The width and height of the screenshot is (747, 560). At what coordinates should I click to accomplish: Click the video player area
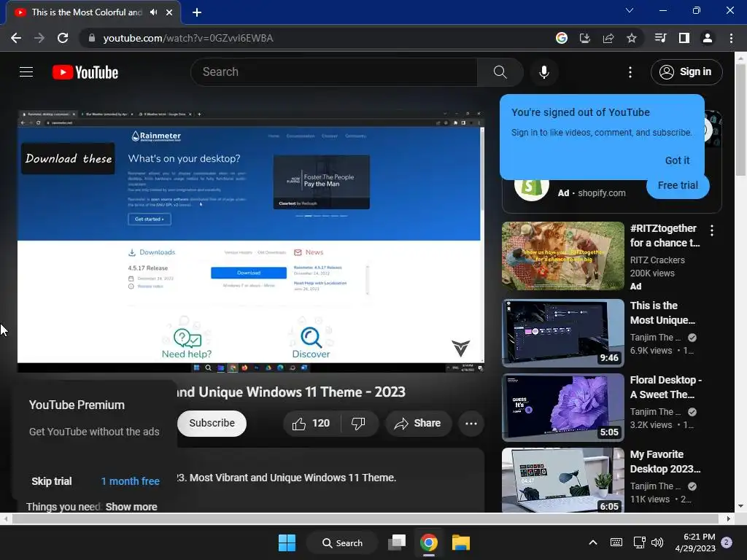click(x=251, y=241)
